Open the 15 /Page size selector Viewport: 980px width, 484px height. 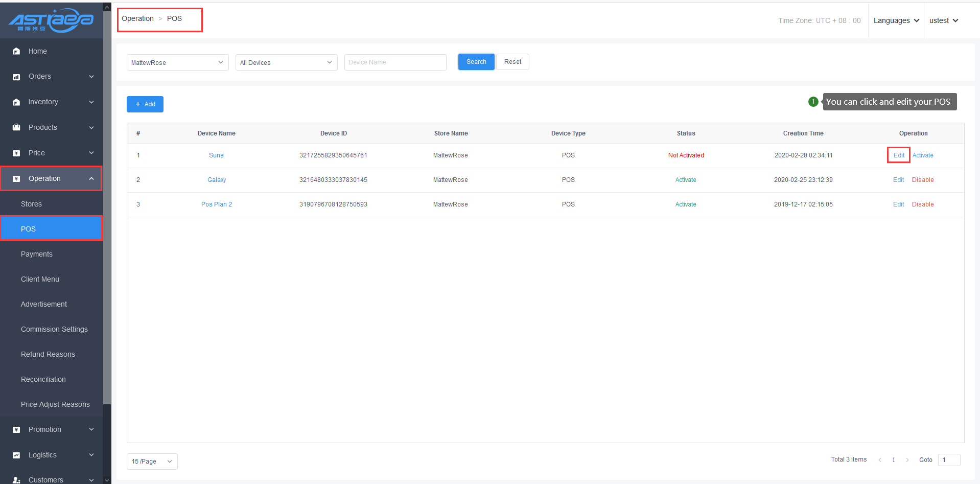pyautogui.click(x=152, y=462)
